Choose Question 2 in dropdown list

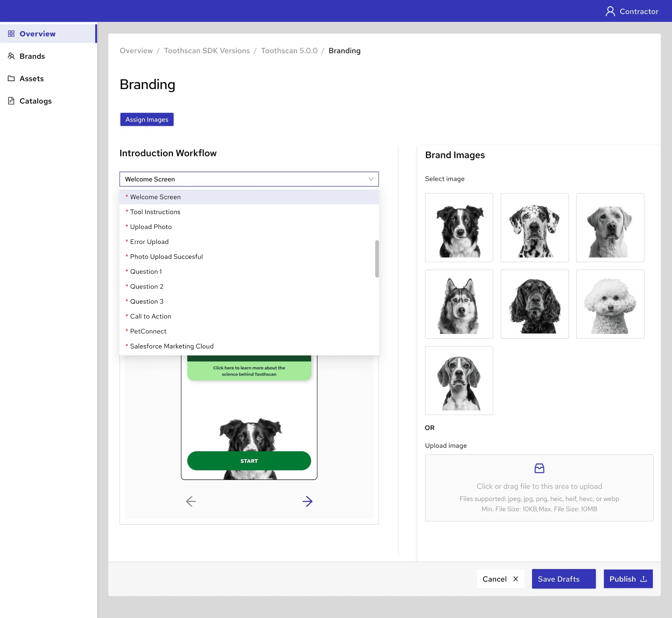click(x=249, y=287)
